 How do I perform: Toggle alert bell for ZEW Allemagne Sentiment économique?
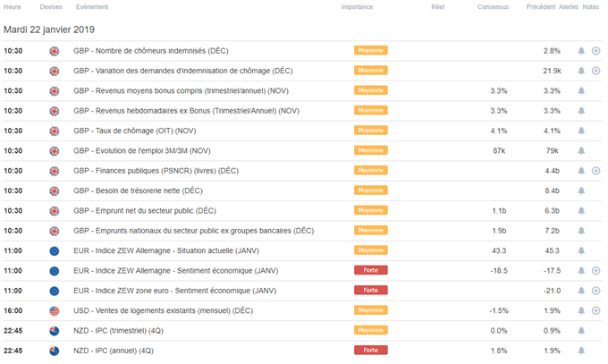pos(581,270)
